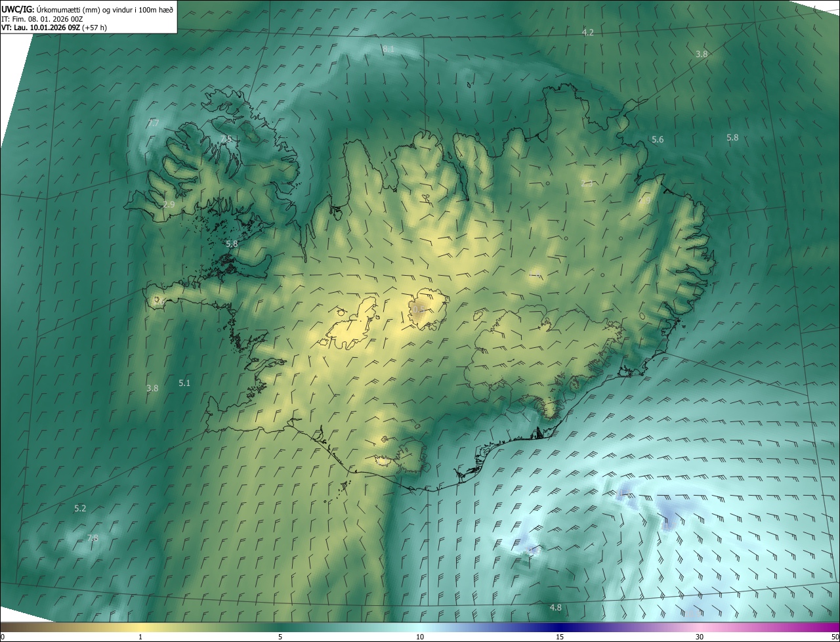The image size is (840, 642).
Task: Click the colorbar tick label 50
Action: click(835, 637)
